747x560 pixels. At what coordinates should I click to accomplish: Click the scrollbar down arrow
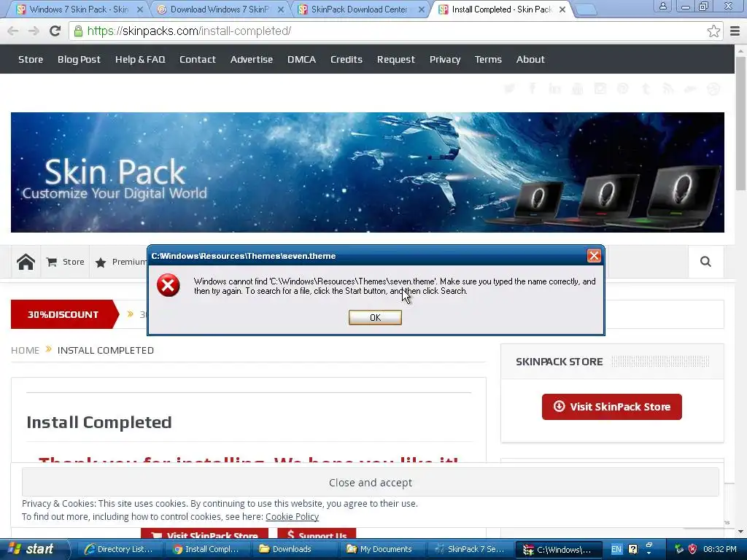(740, 532)
